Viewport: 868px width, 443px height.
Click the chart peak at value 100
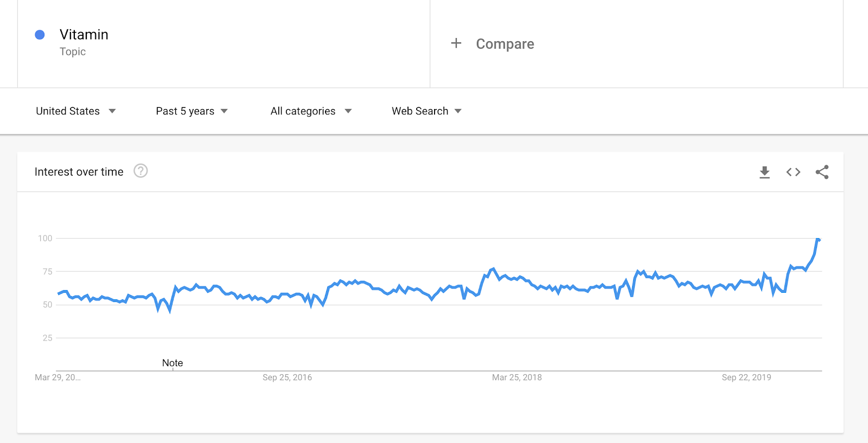[x=818, y=239]
